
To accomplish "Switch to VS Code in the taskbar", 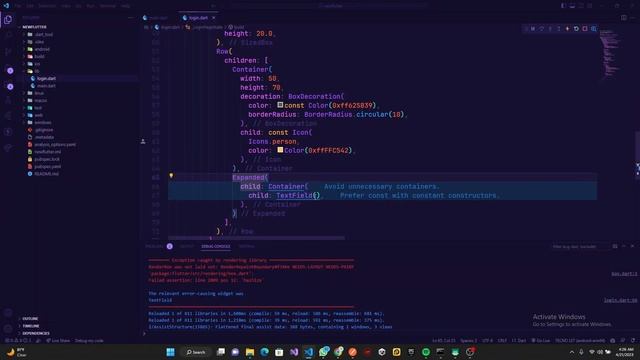I will point(309,352).
